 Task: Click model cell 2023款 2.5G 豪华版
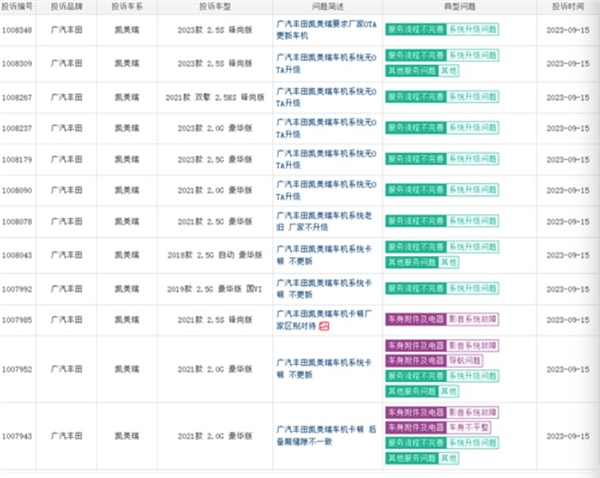pyautogui.click(x=215, y=159)
